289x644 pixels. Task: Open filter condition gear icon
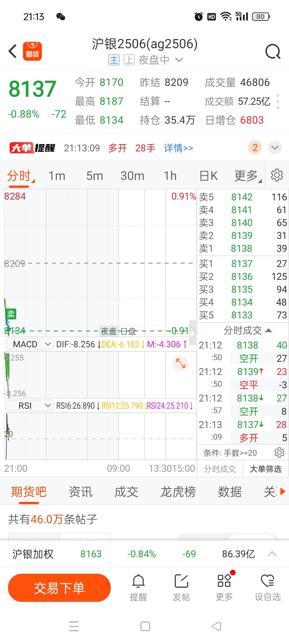coord(279,453)
